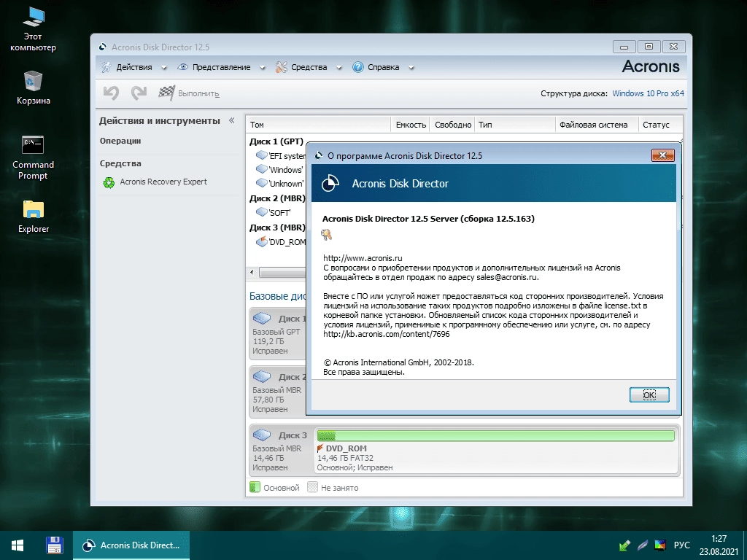Open Windows Start menu
This screenshot has height=560, width=747.
click(18, 545)
